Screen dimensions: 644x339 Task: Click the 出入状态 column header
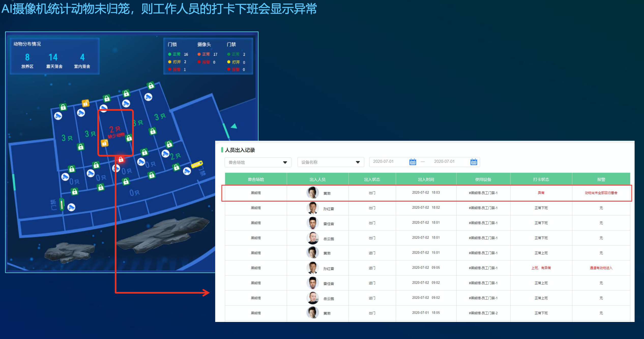[372, 179]
